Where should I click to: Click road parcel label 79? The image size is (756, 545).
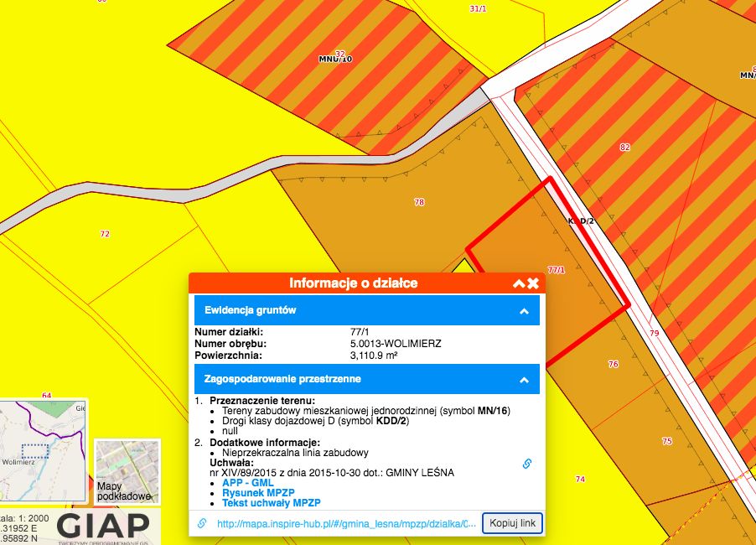click(x=655, y=333)
